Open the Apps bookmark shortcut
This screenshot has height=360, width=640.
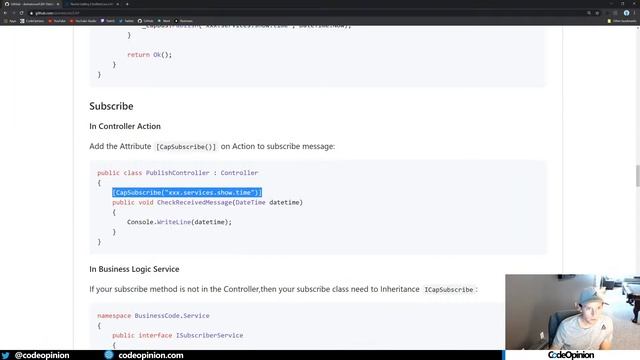[10, 21]
